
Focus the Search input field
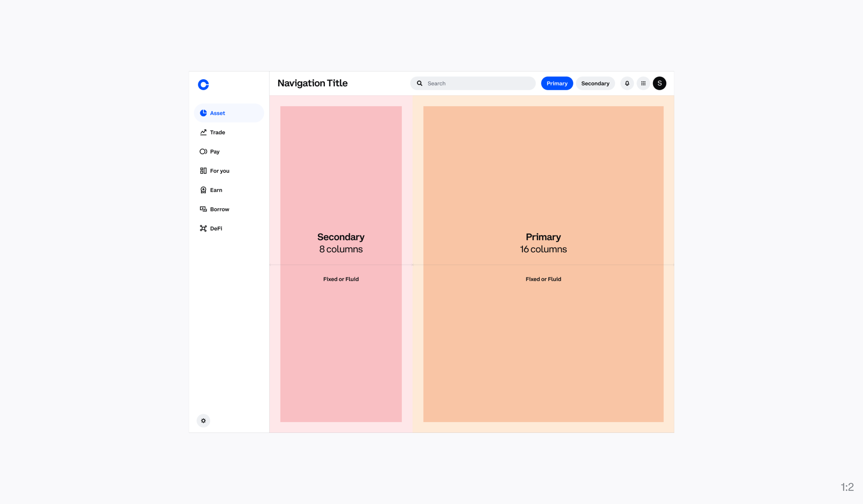(x=473, y=83)
